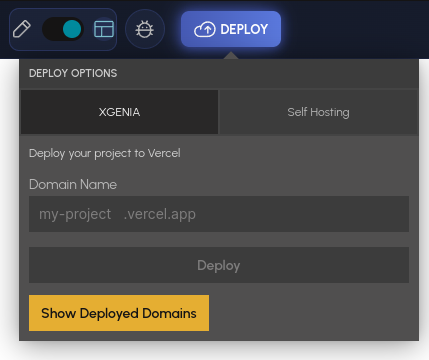
Task: Click the 'DEPLOY OPTIONS' header text
Action: click(73, 73)
